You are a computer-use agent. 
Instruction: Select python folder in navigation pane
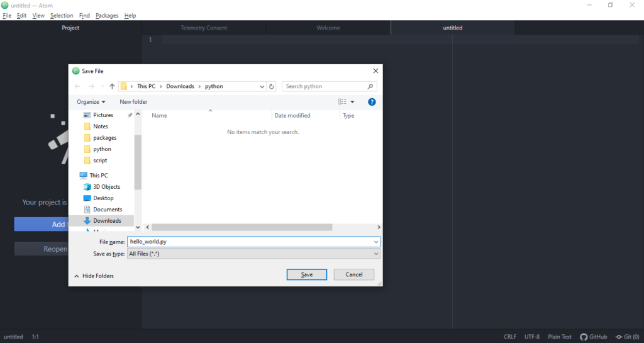point(103,149)
